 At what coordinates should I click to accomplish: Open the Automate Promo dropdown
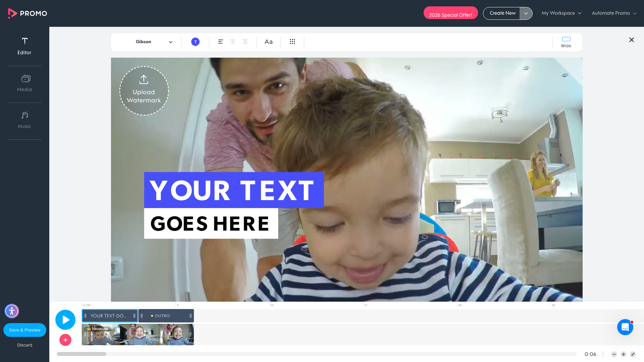pyautogui.click(x=613, y=13)
